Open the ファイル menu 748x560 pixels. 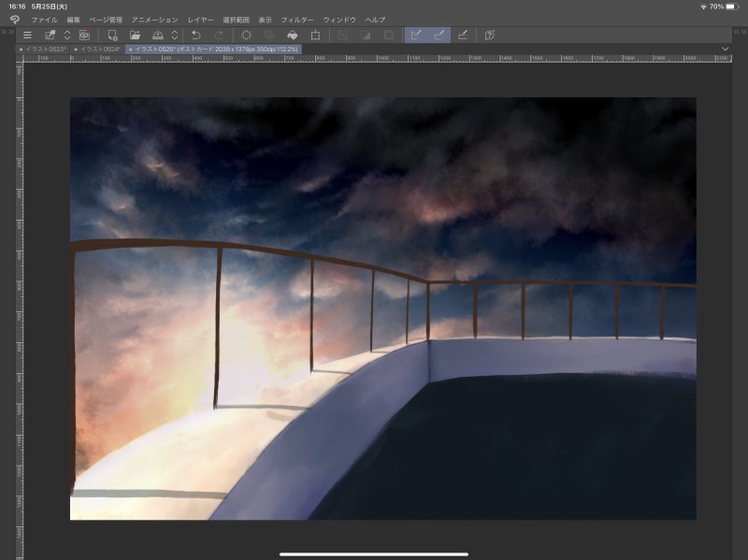pyautogui.click(x=44, y=20)
